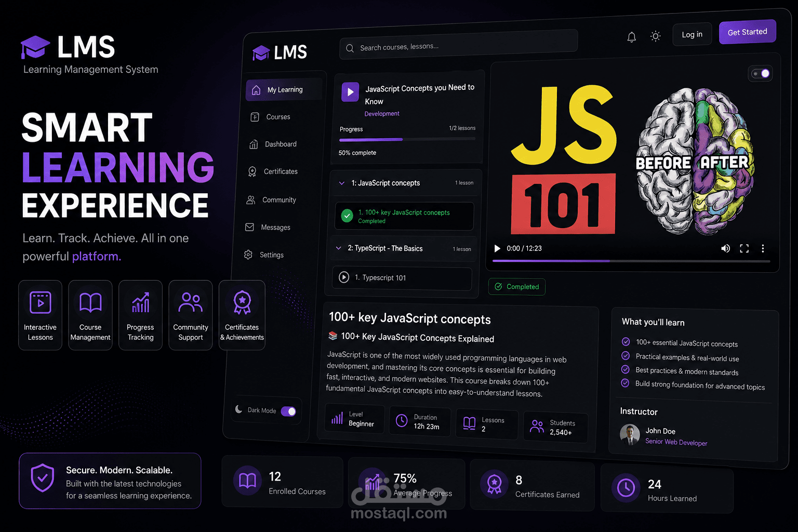Click the course 50% progress bar

point(407,140)
